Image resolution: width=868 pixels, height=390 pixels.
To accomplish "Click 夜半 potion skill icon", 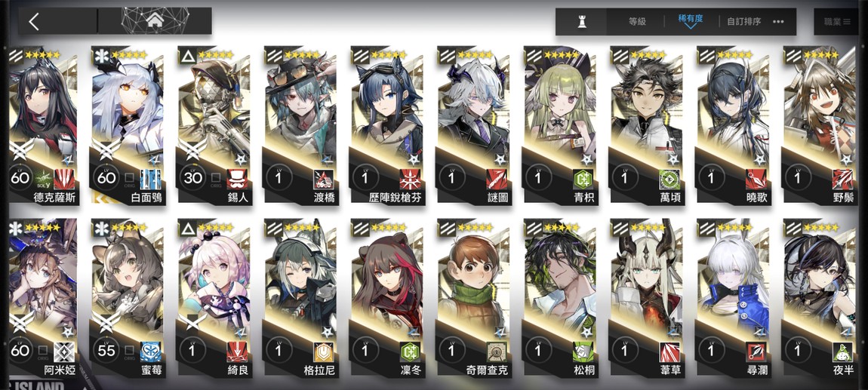I will tap(842, 351).
